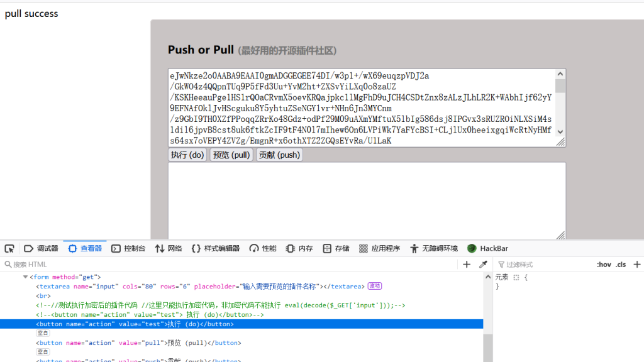Open the 内存 (Memory) panel

tap(299, 248)
